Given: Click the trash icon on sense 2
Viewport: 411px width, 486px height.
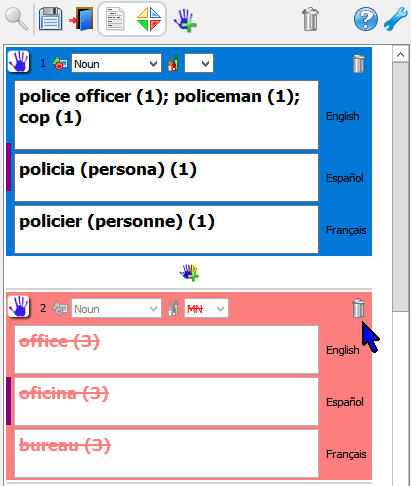Looking at the screenshot, I should point(358,308).
